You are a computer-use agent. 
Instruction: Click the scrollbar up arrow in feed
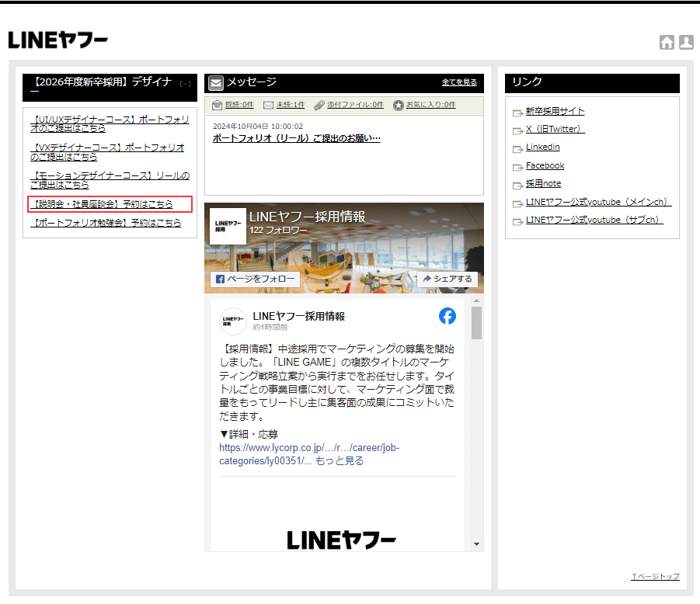476,300
